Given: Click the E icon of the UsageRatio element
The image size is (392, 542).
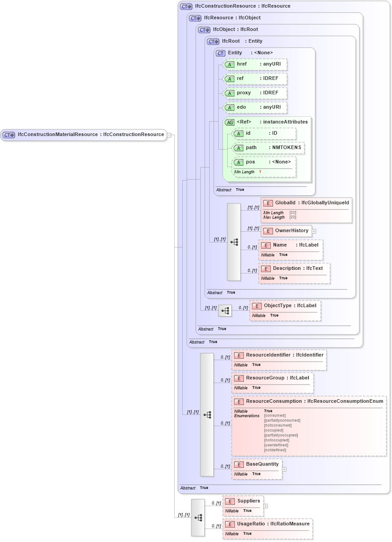Looking at the screenshot, I should click(x=229, y=524).
